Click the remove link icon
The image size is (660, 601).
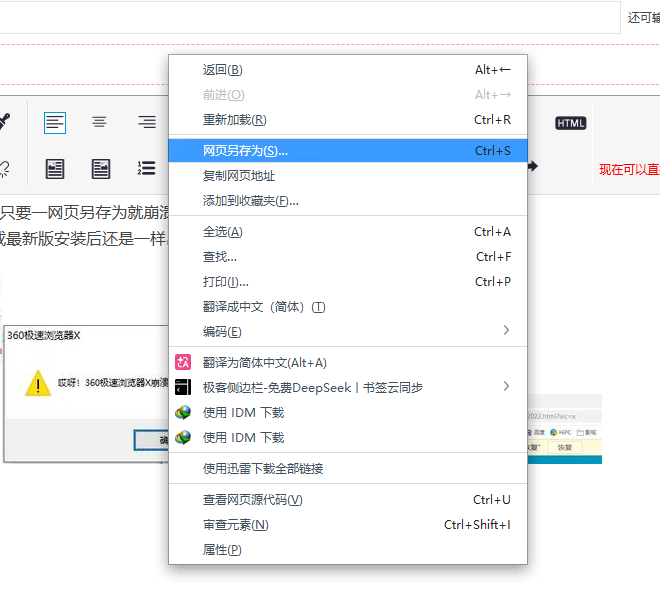tap(4, 169)
